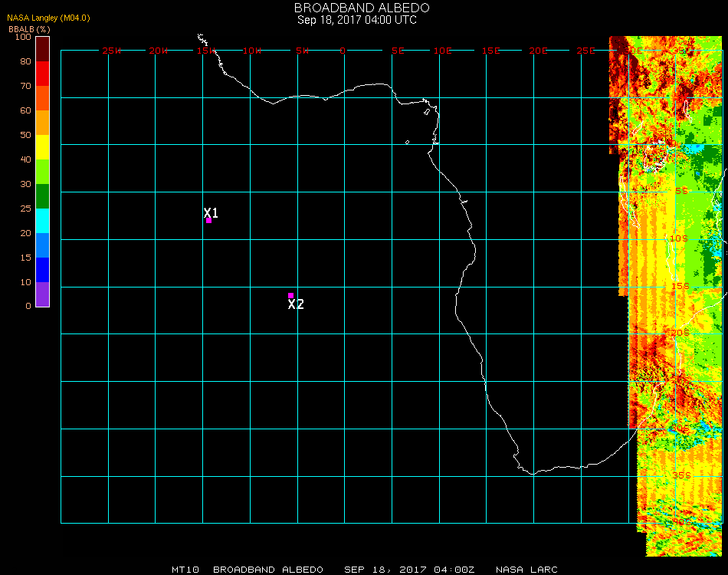Image resolution: width=728 pixels, height=575 pixels.
Task: Click the orange 50-60 legend swatch
Action: 42,123
